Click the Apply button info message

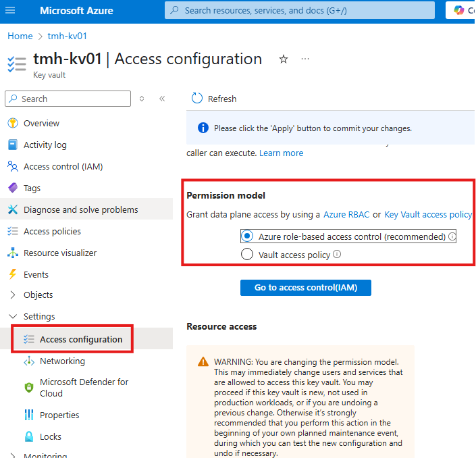tap(313, 128)
